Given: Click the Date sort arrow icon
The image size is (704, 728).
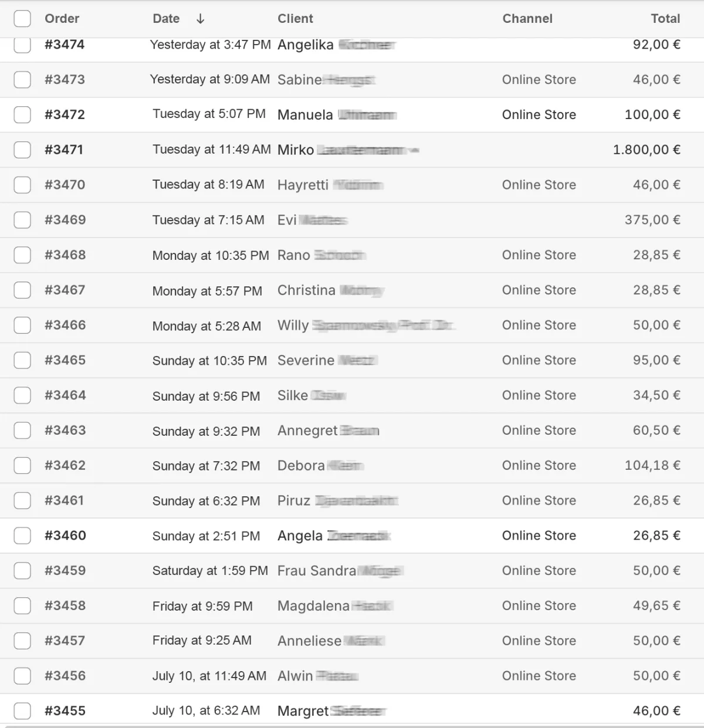Looking at the screenshot, I should 200,19.
